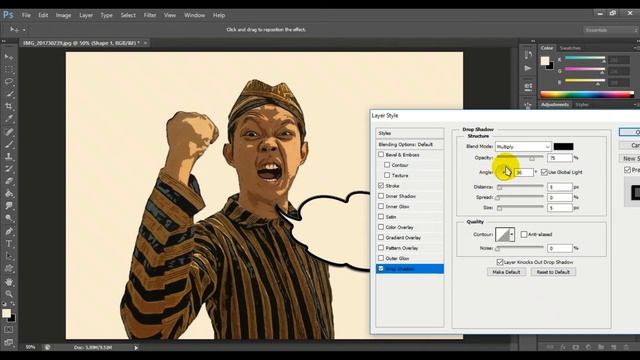
Task: Enable the Bevel & Emboss checkbox
Action: [381, 155]
